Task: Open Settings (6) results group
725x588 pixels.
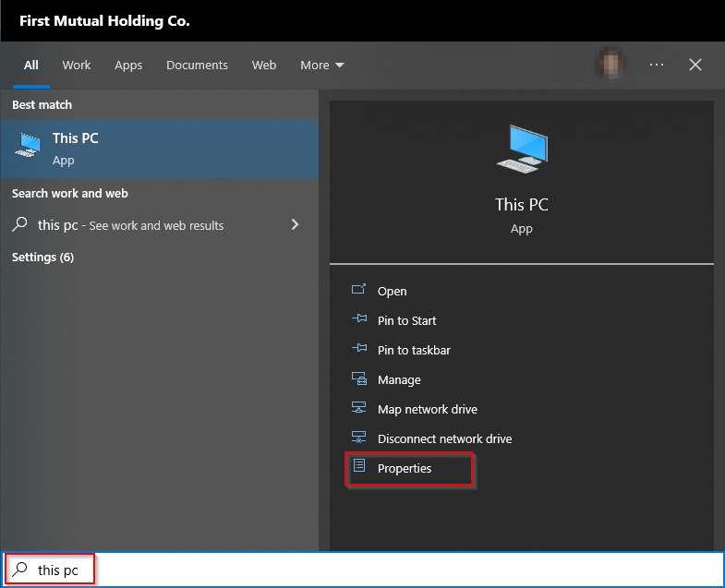Action: pyautogui.click(x=43, y=257)
